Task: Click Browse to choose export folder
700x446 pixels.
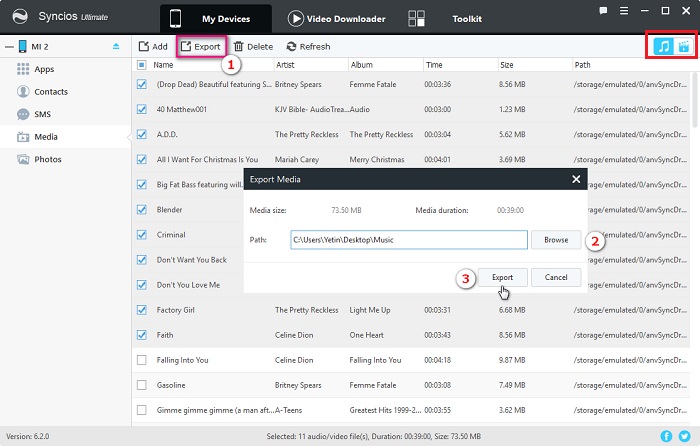Action: (x=556, y=240)
